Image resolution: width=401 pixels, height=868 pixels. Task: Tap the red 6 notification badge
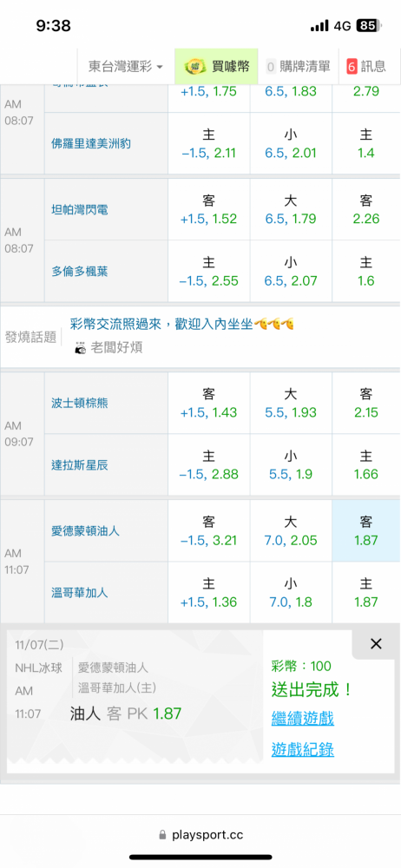click(352, 67)
